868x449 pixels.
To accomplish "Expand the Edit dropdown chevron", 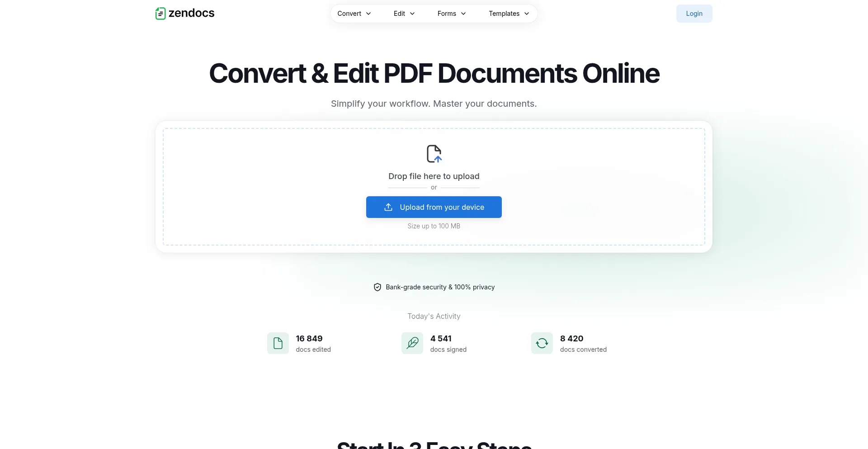I will pyautogui.click(x=412, y=14).
